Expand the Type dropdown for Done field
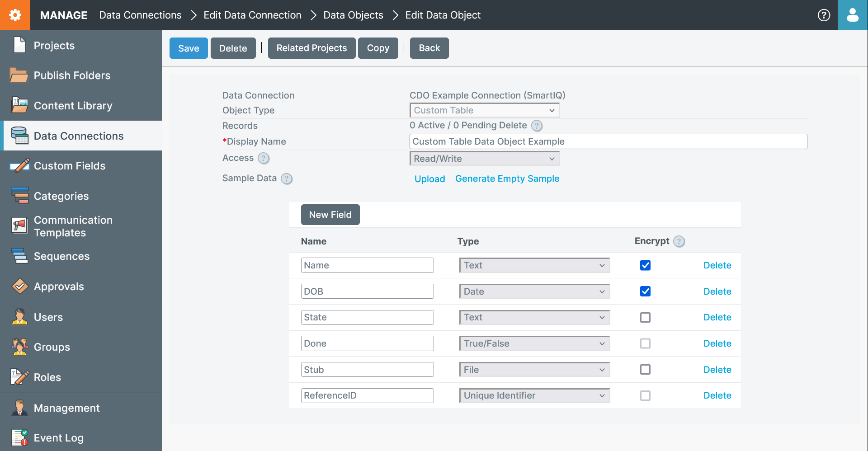Screen dimensions: 868x451 pyautogui.click(x=534, y=343)
